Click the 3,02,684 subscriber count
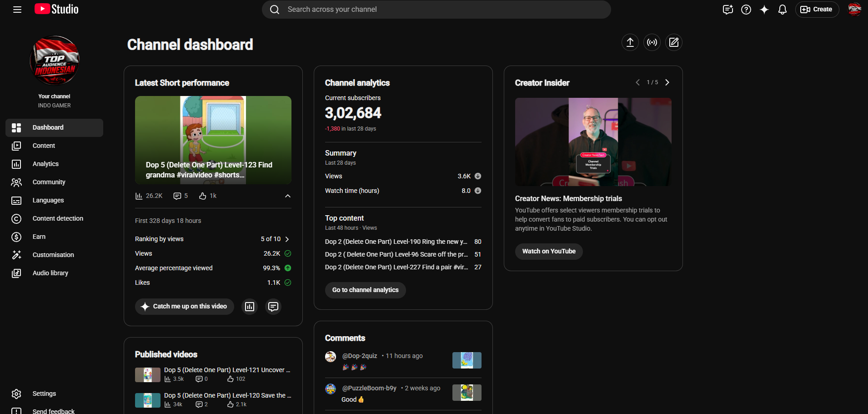The width and height of the screenshot is (868, 414). 353,113
